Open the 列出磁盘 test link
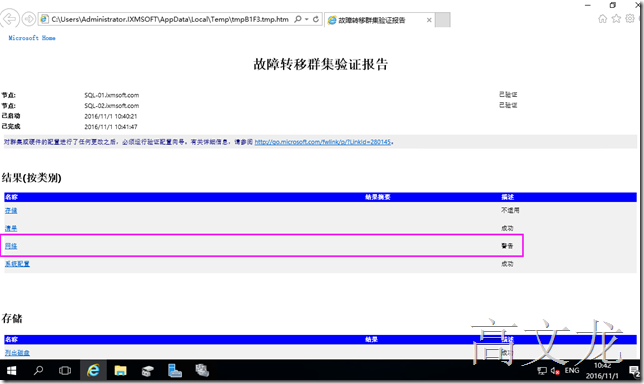 [x=17, y=353]
